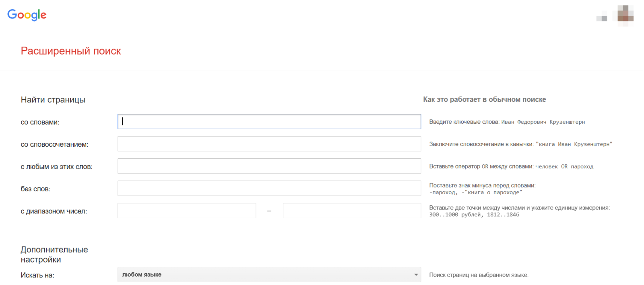Screen dimensions: 644x285
Task: Click the 'Расширенный поиск' page heading
Action: point(71,51)
